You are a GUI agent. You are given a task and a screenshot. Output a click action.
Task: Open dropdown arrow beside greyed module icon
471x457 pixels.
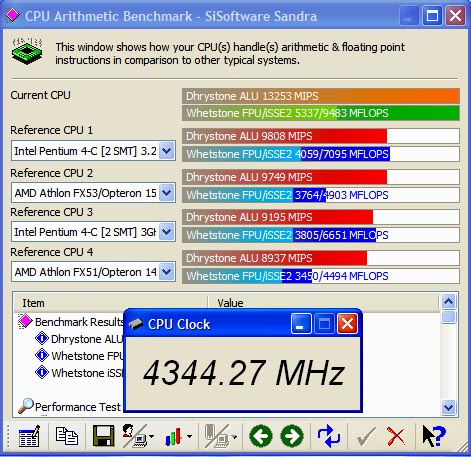pos(234,436)
